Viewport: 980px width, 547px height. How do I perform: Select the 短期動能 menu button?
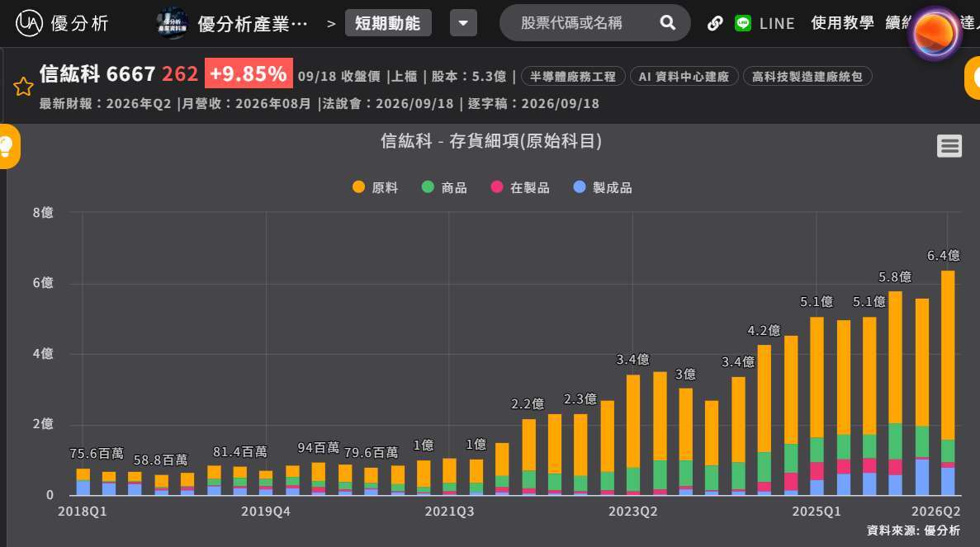[388, 23]
